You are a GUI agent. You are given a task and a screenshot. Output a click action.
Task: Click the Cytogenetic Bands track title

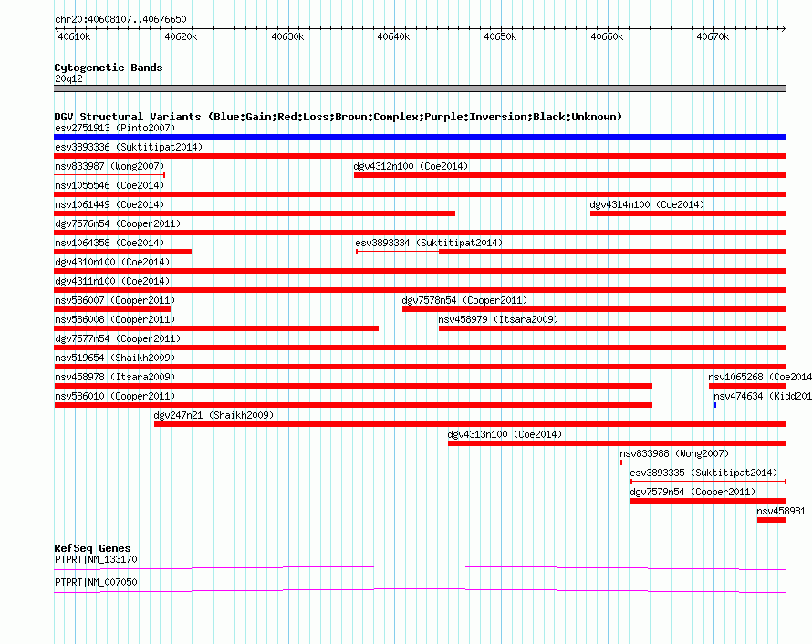point(109,68)
